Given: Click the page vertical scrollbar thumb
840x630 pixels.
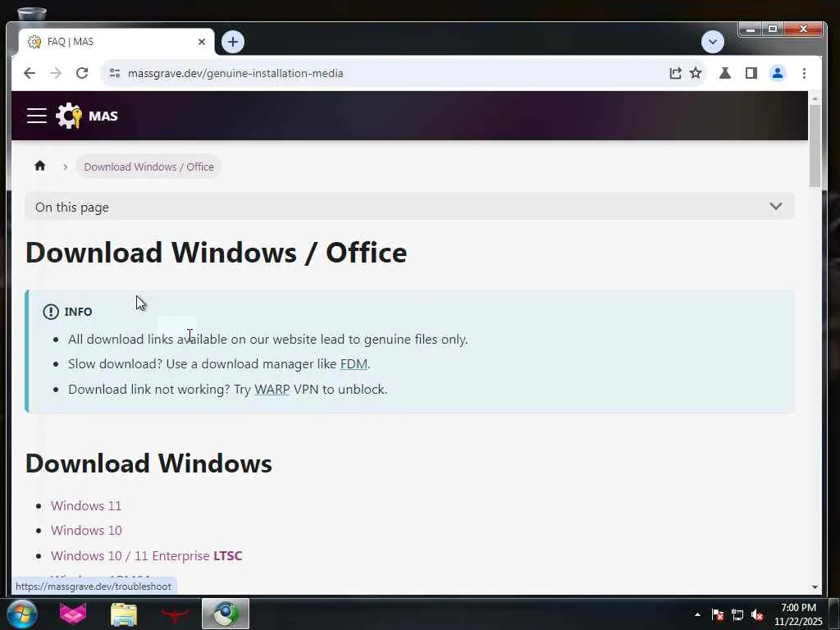Looking at the screenshot, I should [x=815, y=146].
